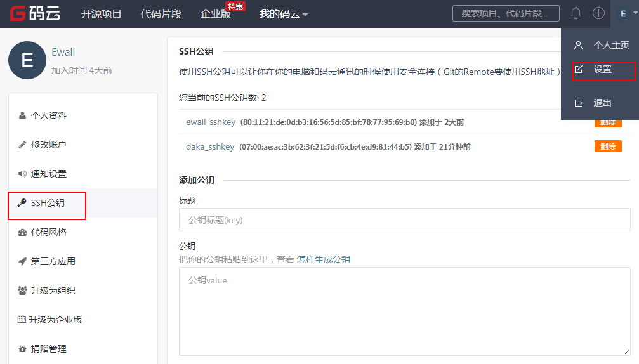Open the Ewall username link

[x=63, y=52]
